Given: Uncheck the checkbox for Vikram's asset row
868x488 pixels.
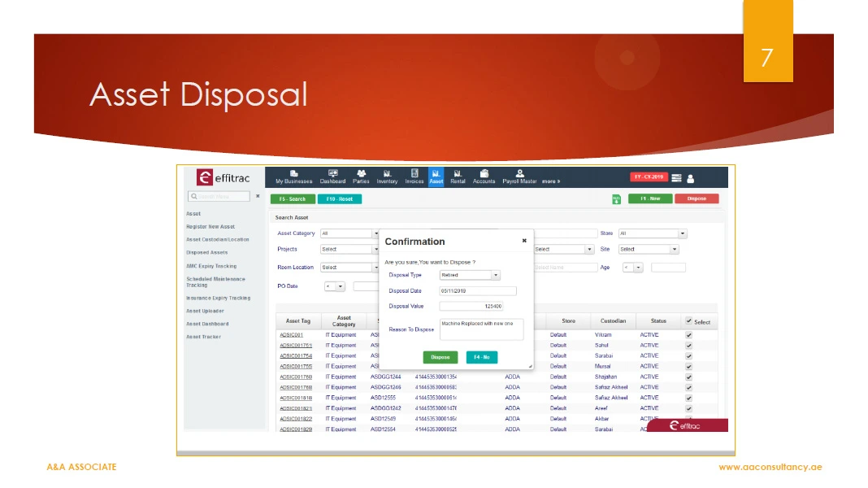Looking at the screenshot, I should coord(689,334).
